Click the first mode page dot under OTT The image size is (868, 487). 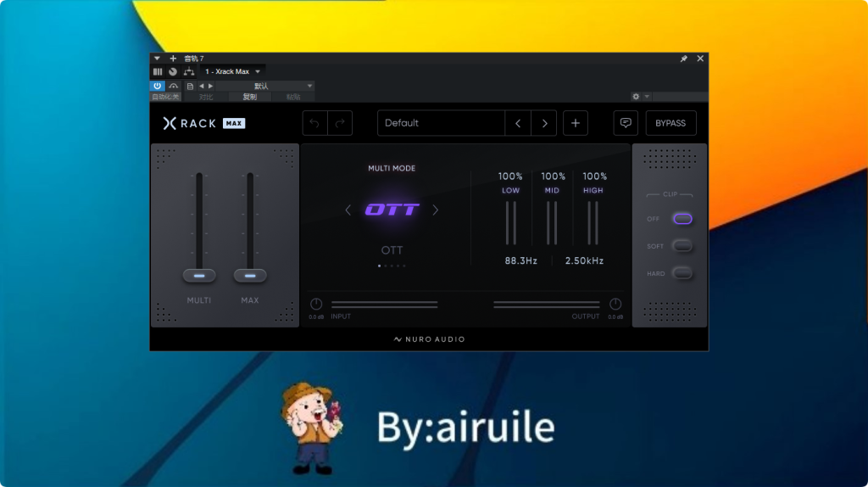coord(379,266)
